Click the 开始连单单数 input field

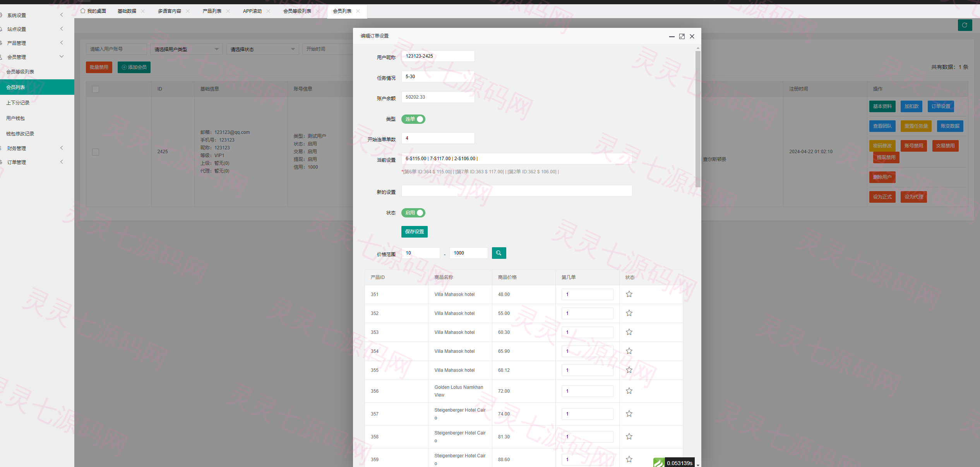click(438, 138)
